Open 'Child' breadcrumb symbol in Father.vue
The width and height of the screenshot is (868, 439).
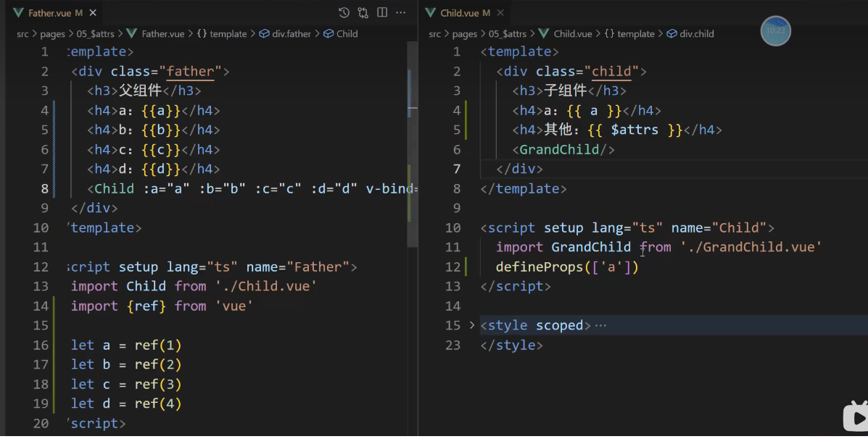[347, 34]
